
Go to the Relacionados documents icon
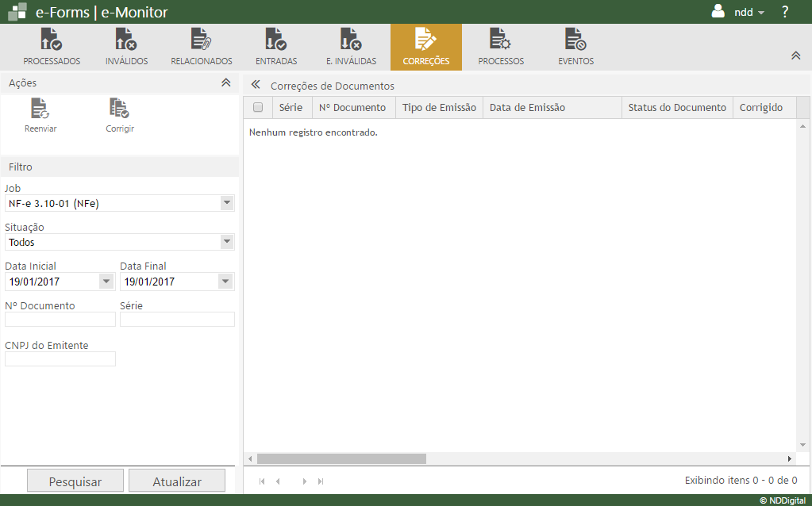pos(202,40)
